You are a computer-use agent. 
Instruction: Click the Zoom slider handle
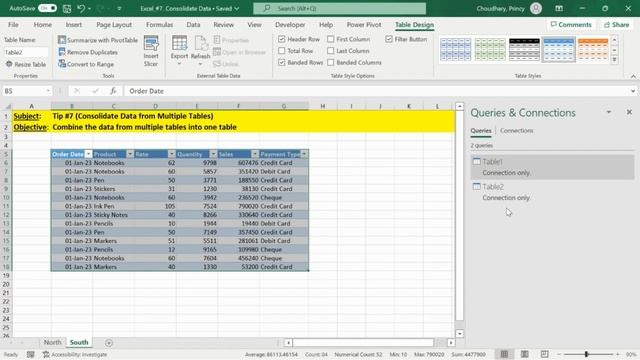(x=586, y=354)
